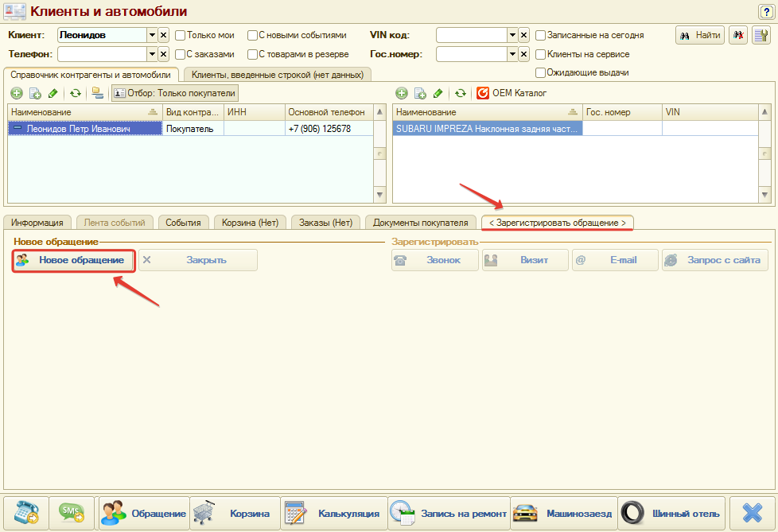Edit the selected contractor with the pencil icon
Viewport: 778px width, 532px height.
tap(53, 93)
